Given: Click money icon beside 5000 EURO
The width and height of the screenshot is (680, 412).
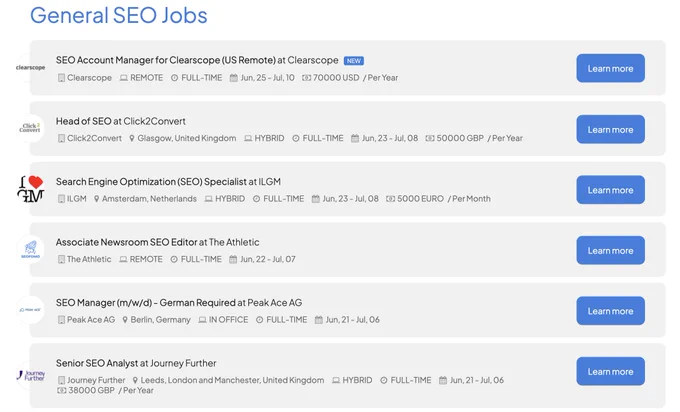Looking at the screenshot, I should [390, 199].
